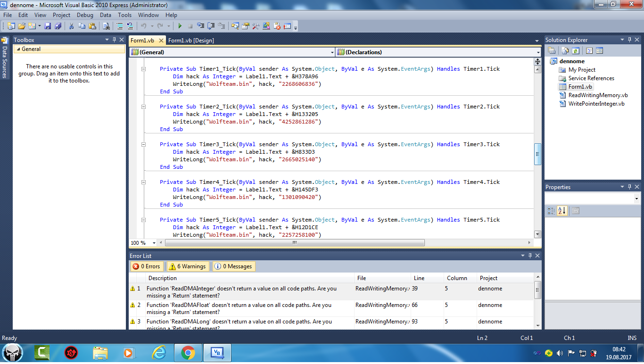The width and height of the screenshot is (644, 364).
Task: Sort Error List by Description column
Action: 249,278
